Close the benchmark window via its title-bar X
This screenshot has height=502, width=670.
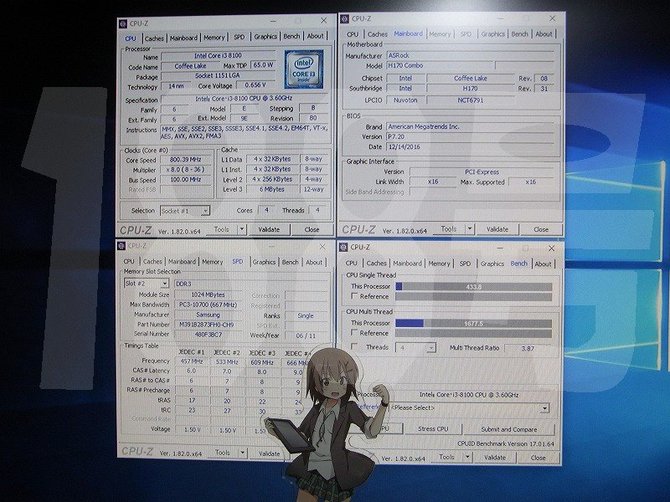click(x=551, y=248)
